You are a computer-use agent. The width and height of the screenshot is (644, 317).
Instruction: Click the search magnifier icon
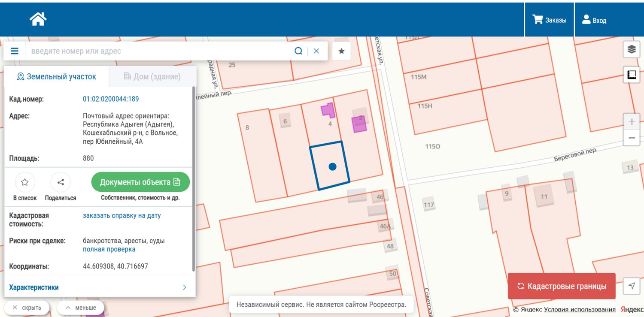point(298,51)
